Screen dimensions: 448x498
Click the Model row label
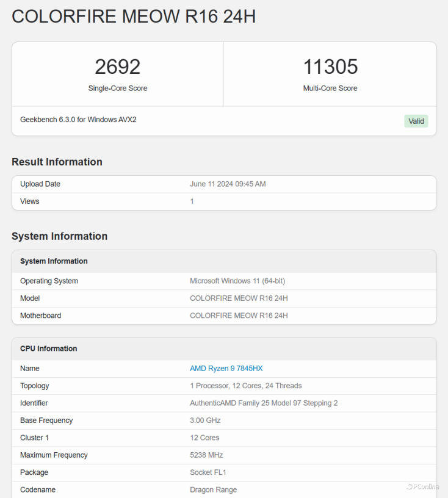click(30, 298)
